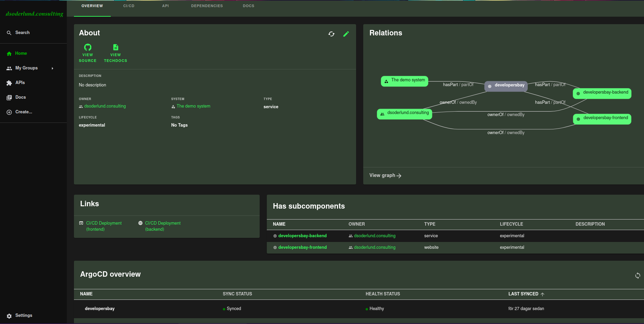
Task: Sort ArgoCD table by Health Status
Action: click(383, 294)
